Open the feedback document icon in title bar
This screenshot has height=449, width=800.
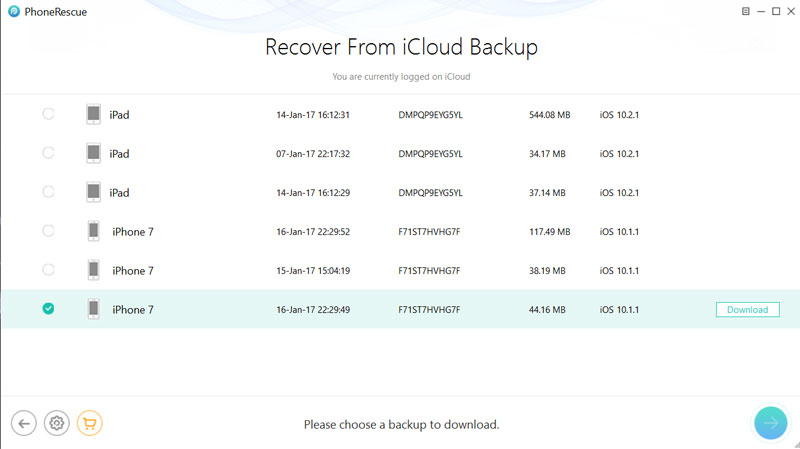tap(745, 11)
